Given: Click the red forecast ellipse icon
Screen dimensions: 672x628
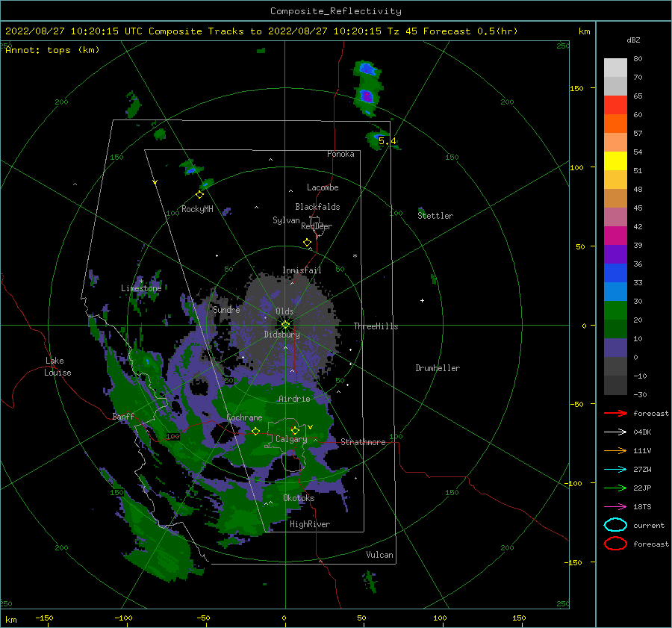Looking at the screenshot, I should click(x=615, y=544).
